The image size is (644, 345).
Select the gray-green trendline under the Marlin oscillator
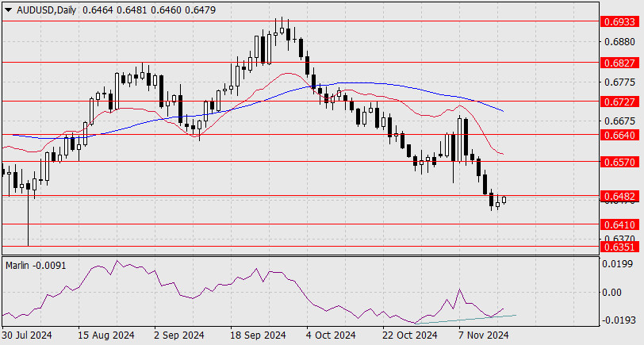pyautogui.click(x=466, y=319)
